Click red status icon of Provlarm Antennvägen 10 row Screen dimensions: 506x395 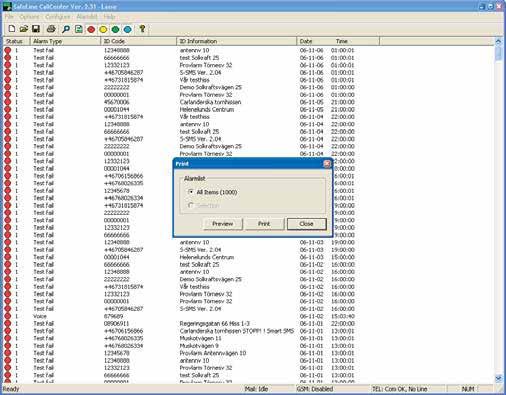click(x=8, y=353)
